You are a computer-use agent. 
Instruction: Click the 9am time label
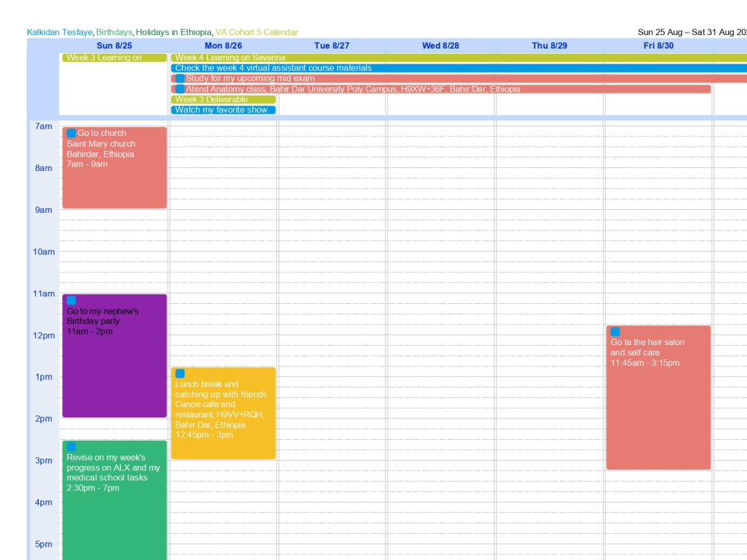[43, 210]
